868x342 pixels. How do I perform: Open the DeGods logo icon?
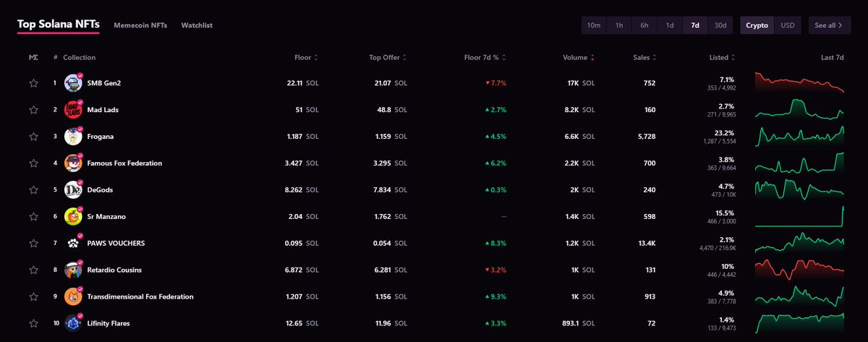72,190
